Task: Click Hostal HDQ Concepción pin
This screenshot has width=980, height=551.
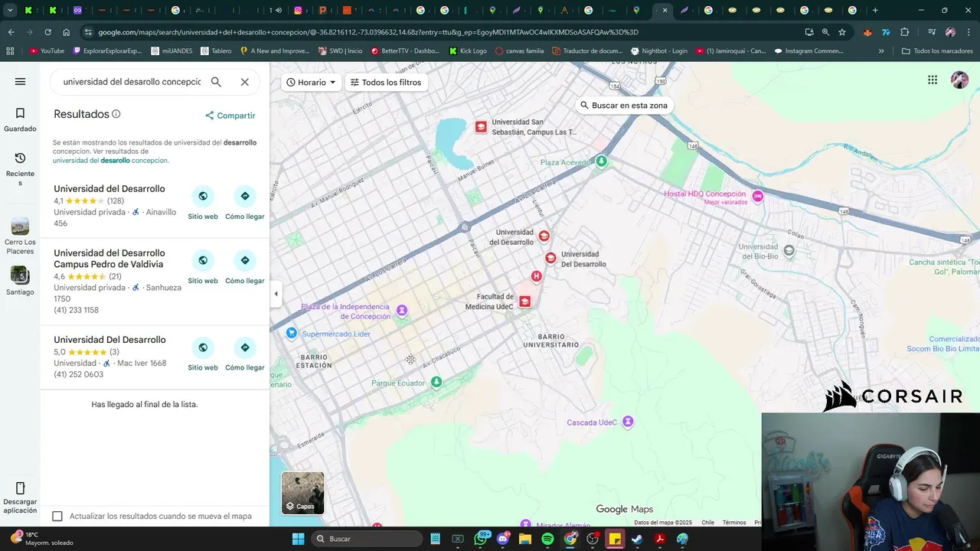Action: [x=758, y=196]
